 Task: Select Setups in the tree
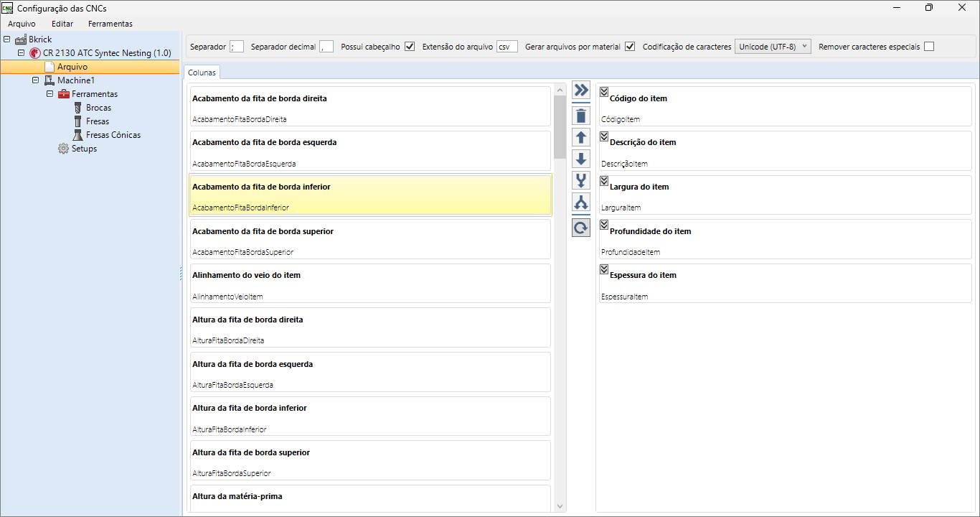pos(84,149)
